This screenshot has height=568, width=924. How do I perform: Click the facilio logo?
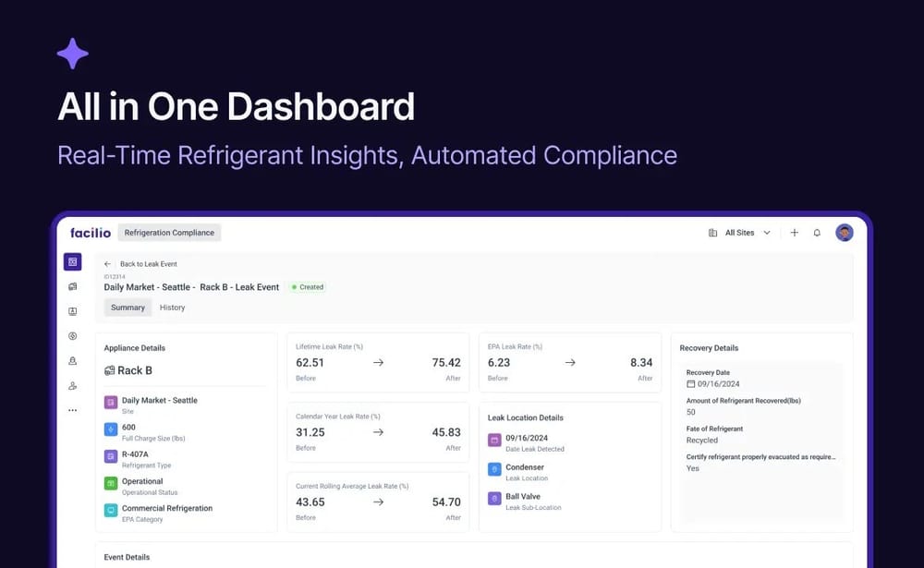tap(90, 233)
